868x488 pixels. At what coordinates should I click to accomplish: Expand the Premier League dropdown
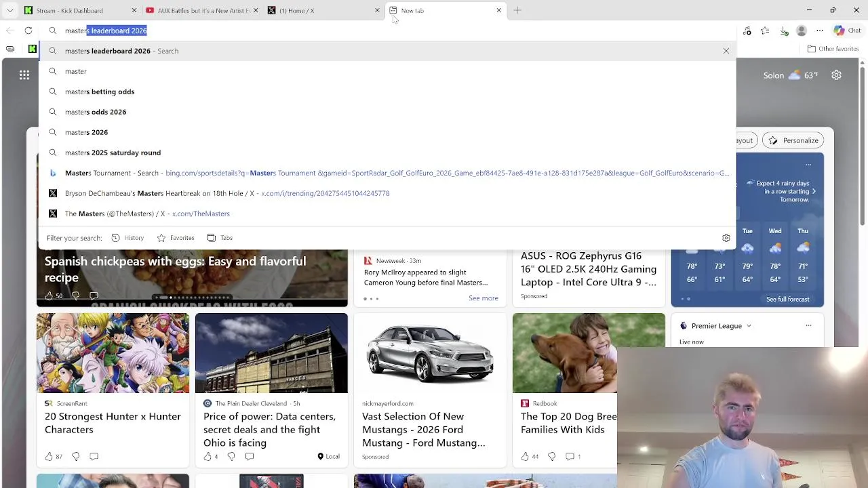tap(749, 326)
